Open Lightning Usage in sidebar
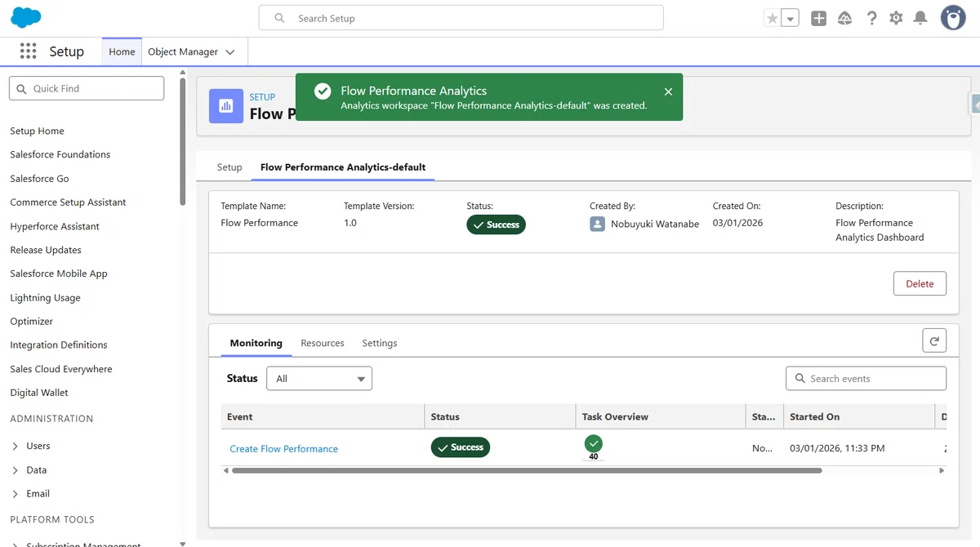 pos(45,298)
